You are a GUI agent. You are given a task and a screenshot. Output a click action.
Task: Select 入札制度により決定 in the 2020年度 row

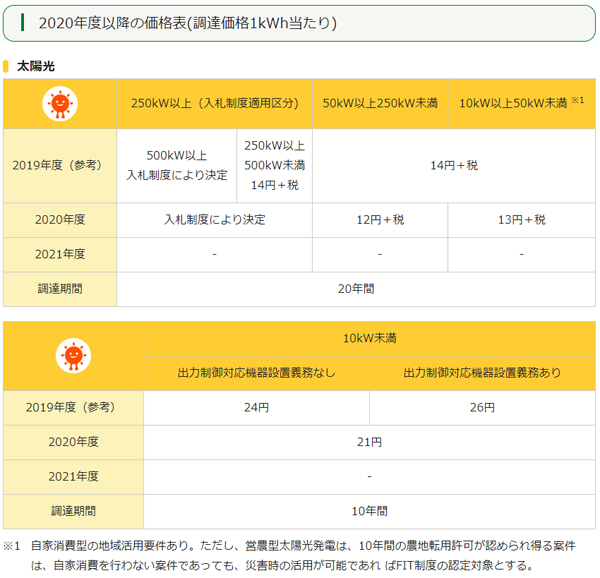tap(215, 220)
